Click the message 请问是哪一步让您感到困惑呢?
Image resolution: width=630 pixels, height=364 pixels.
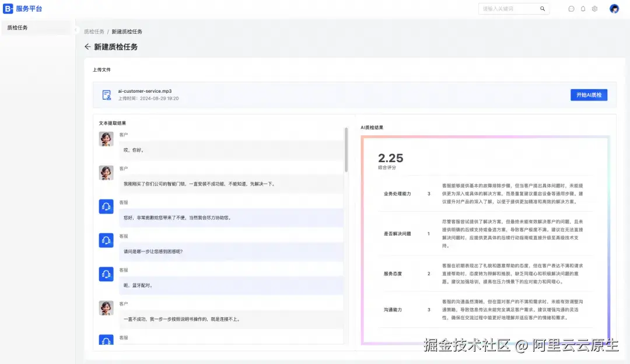point(231,251)
